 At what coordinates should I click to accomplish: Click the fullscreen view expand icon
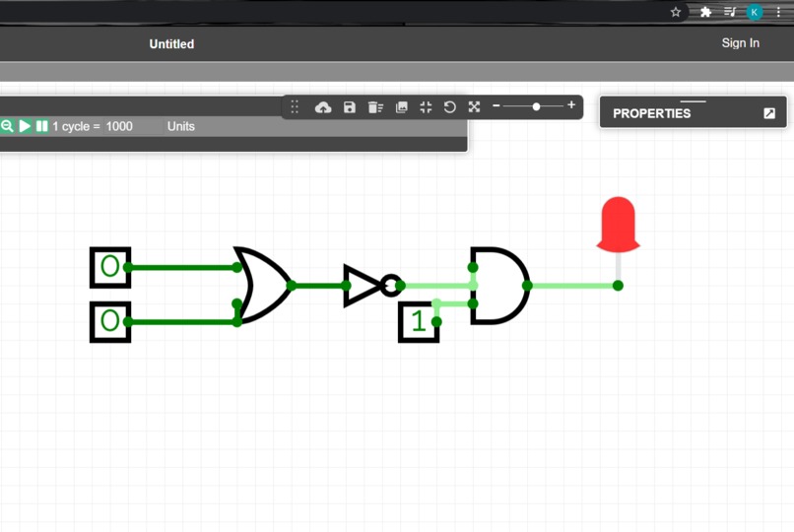(474, 106)
